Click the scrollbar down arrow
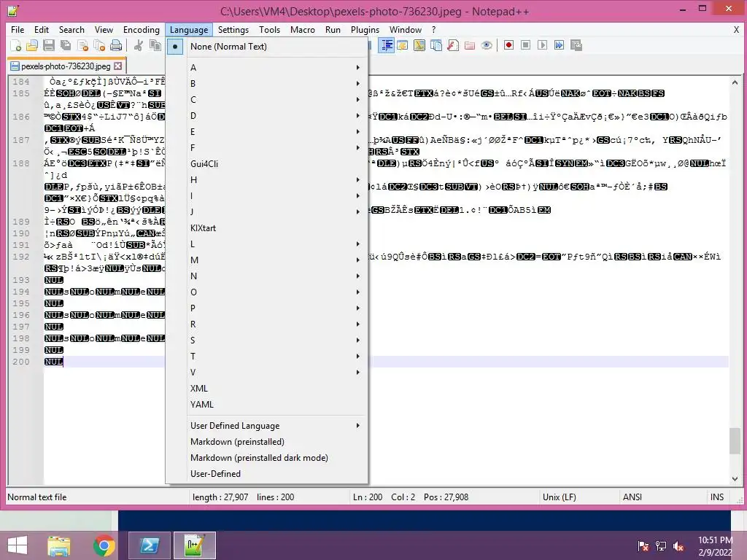Image resolution: width=747 pixels, height=560 pixels. pyautogui.click(x=735, y=478)
